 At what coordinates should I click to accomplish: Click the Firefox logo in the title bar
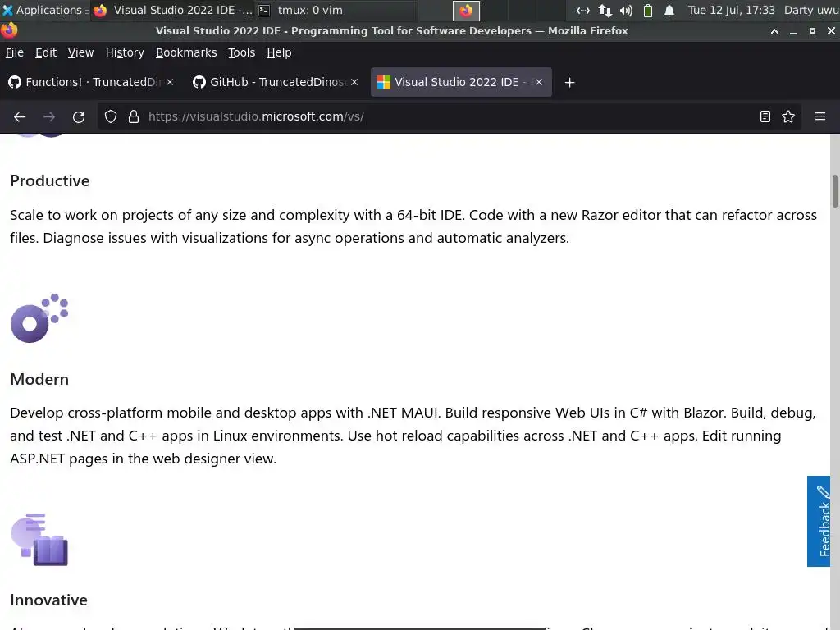click(9, 30)
